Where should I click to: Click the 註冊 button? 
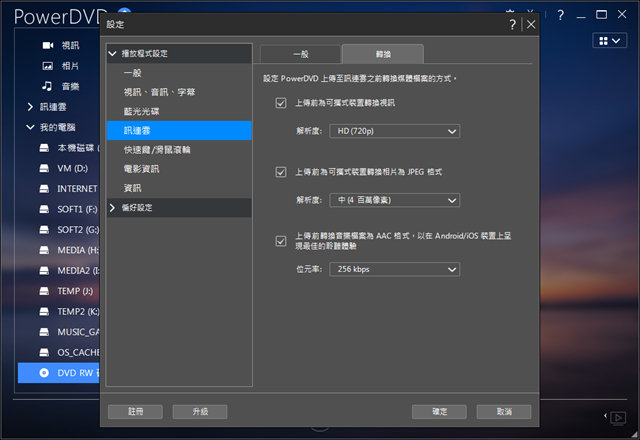pos(136,411)
